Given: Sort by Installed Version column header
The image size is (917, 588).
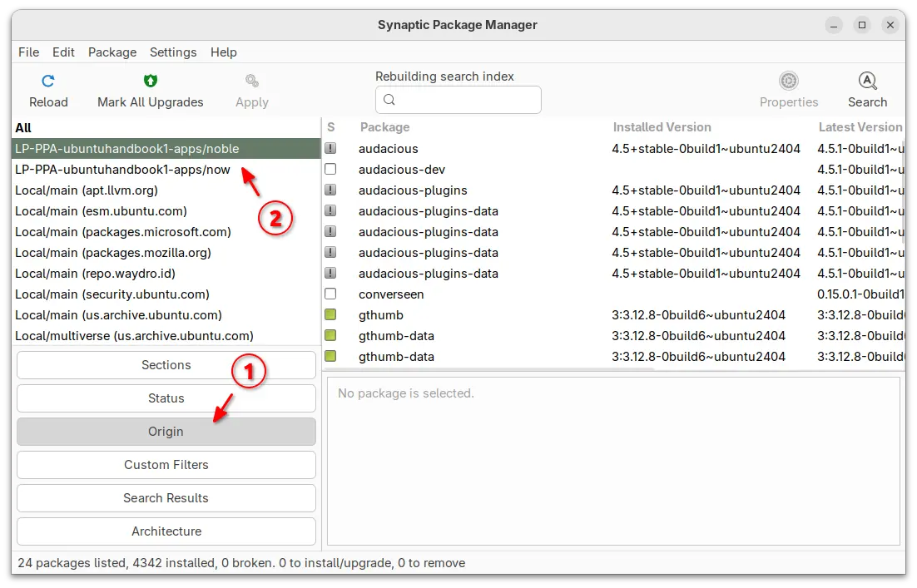Looking at the screenshot, I should click(x=662, y=127).
